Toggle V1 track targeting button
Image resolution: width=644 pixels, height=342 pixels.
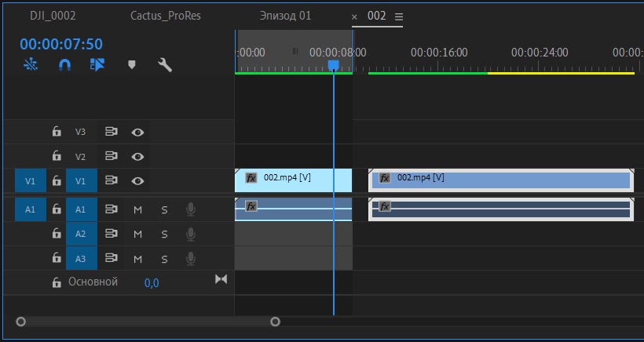tap(82, 180)
